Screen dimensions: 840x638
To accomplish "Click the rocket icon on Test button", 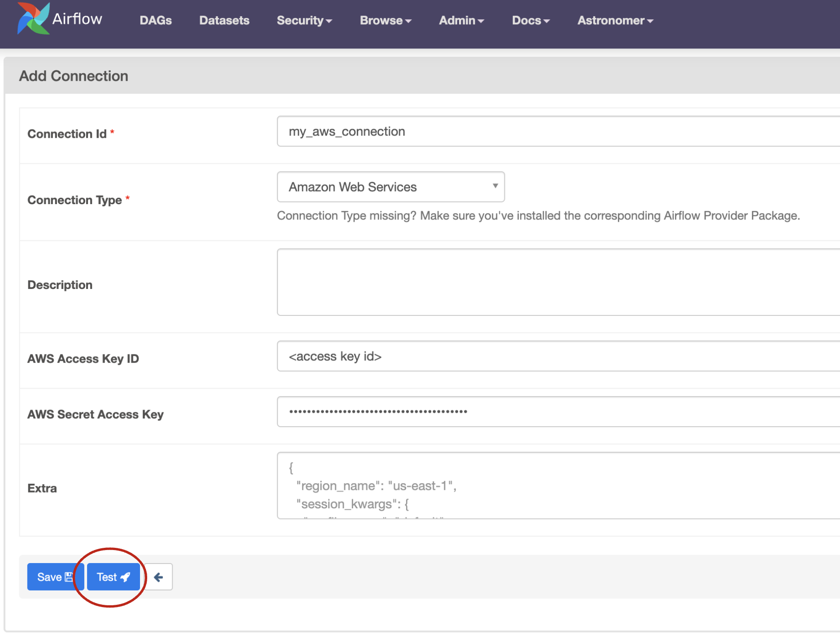I will click(x=126, y=577).
